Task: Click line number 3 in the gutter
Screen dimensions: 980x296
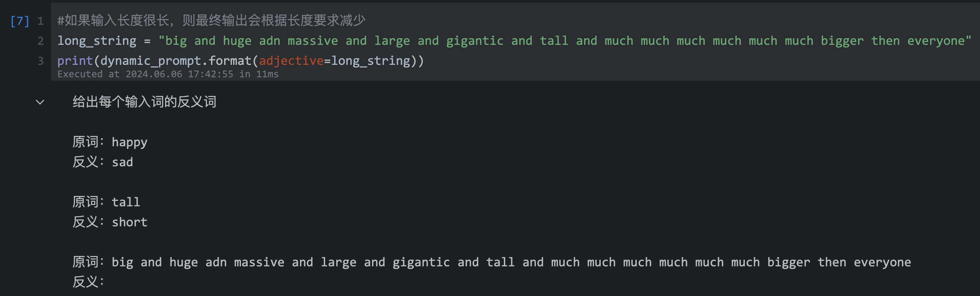Action: [40, 61]
